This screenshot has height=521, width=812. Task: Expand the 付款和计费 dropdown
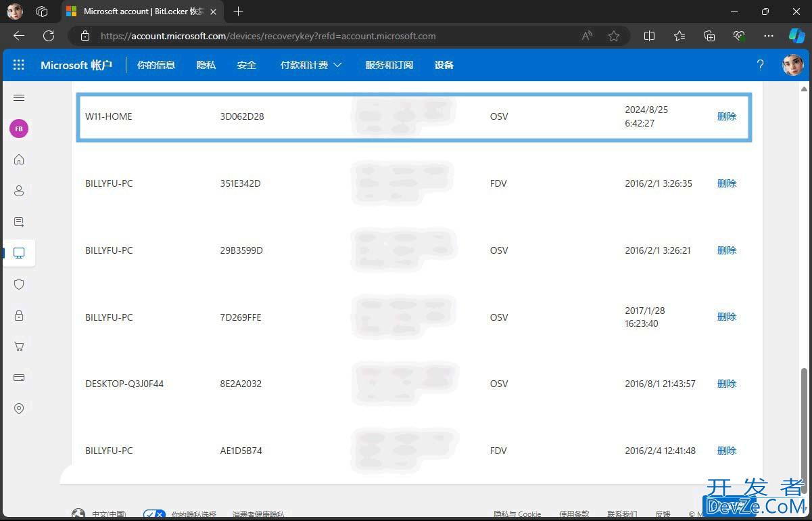pyautogui.click(x=311, y=65)
